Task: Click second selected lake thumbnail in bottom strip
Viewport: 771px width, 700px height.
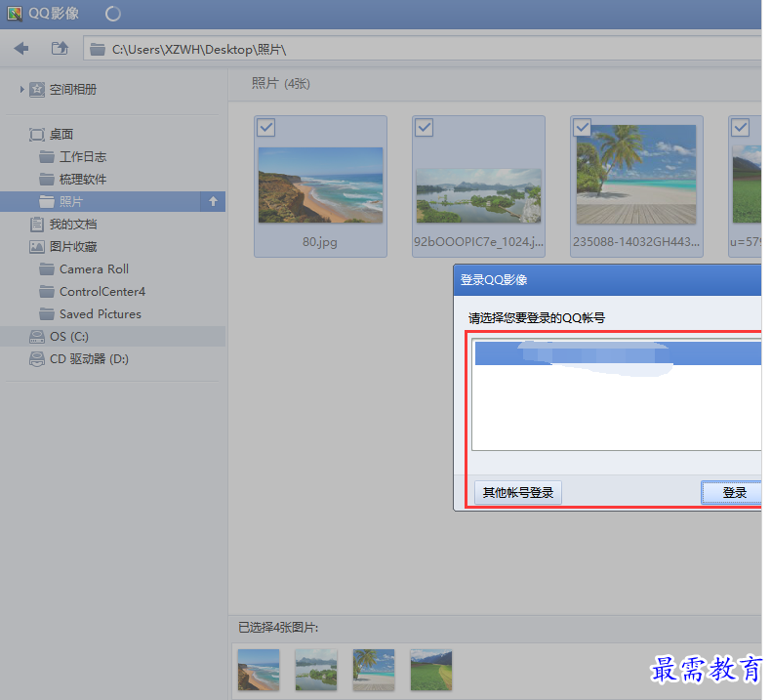Action: (316, 670)
